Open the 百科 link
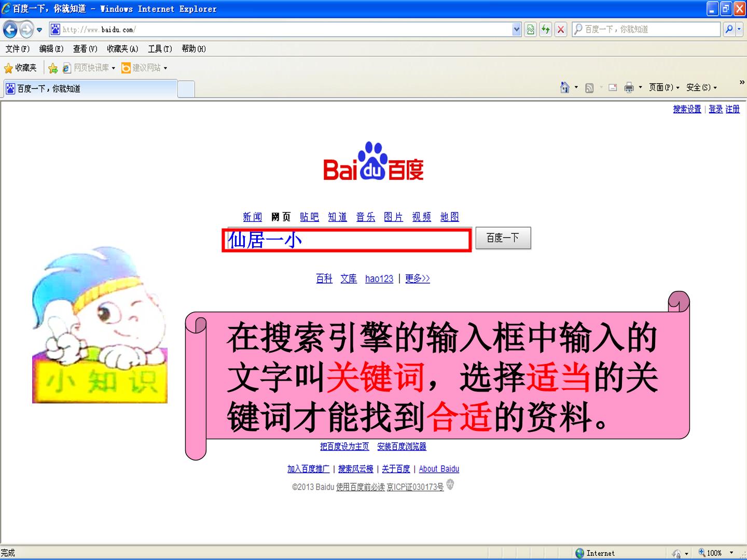Screen dimensions: 747x560 (x=324, y=279)
